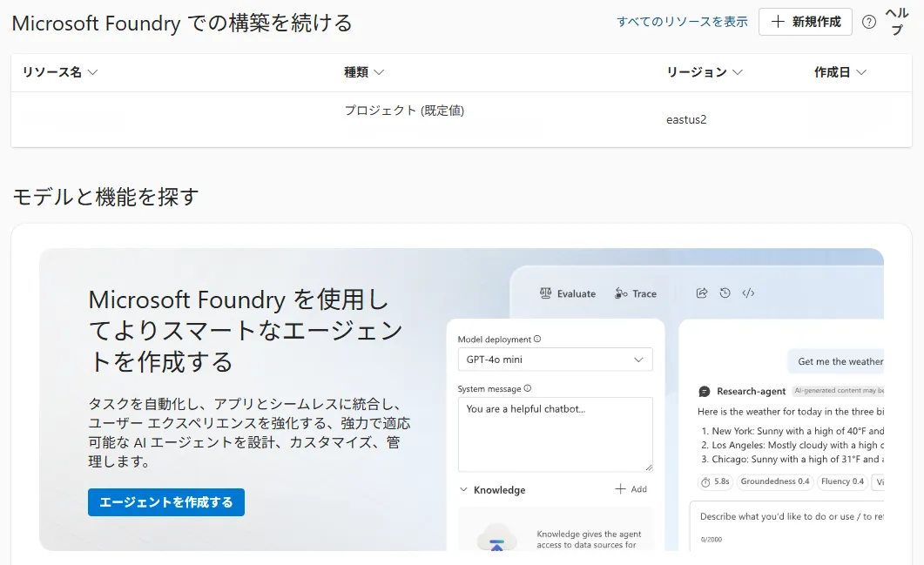The height and width of the screenshot is (565, 924).
Task: Click the Research-agent name text
Action: [x=751, y=391]
